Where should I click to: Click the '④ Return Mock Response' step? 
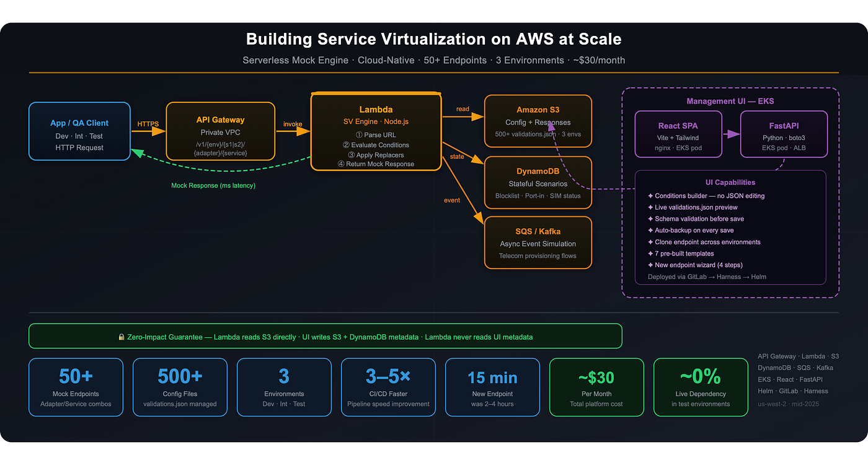[x=376, y=164]
